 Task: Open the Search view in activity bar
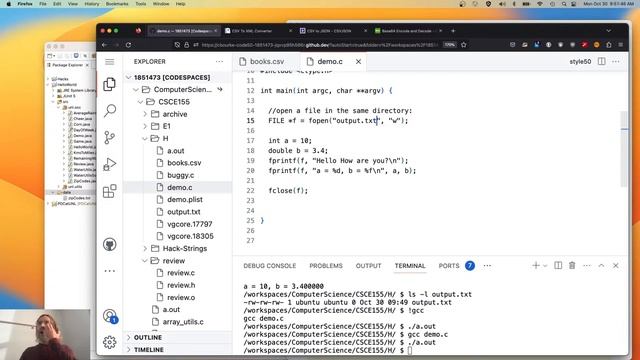tap(109, 111)
